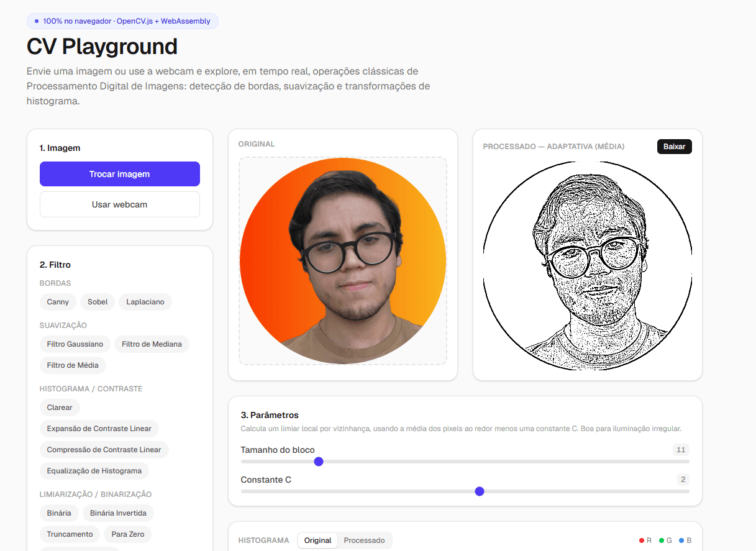This screenshot has height=551, width=756.
Task: Choose Filtro de Média
Action: coord(73,365)
